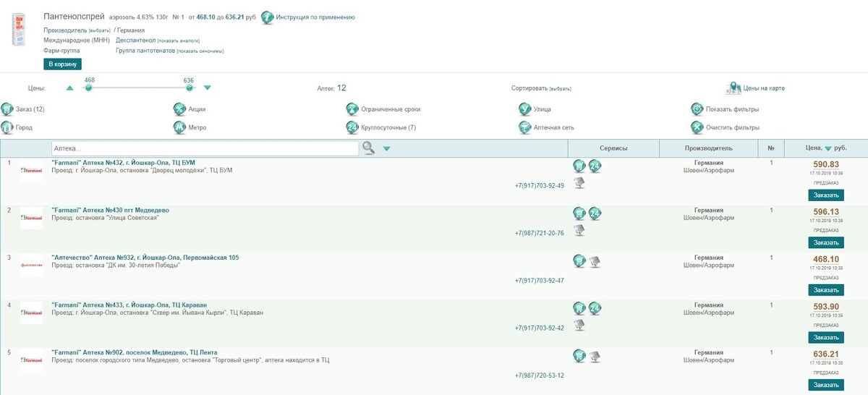Order from Аптека №932 with Заказать

(x=825, y=290)
